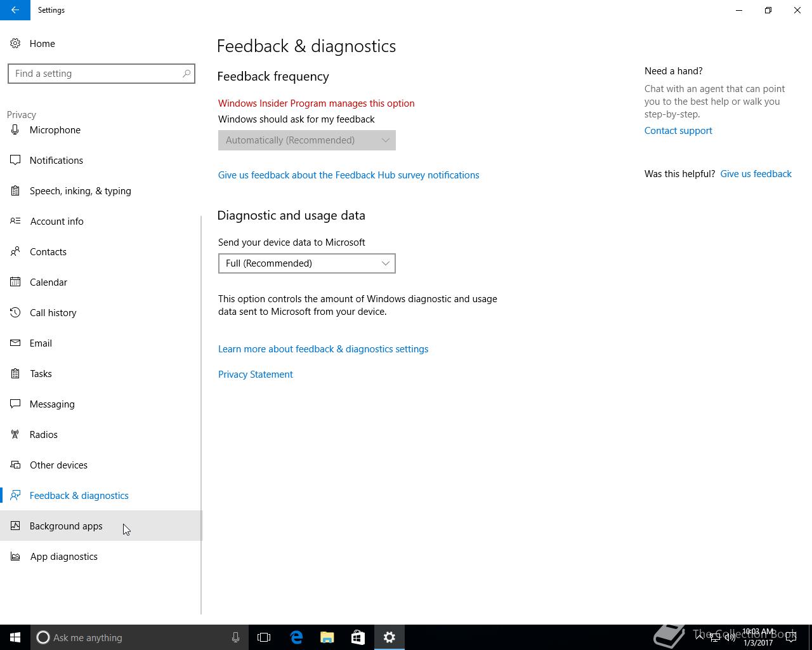Click the Speech, inking, & typing icon

point(15,191)
